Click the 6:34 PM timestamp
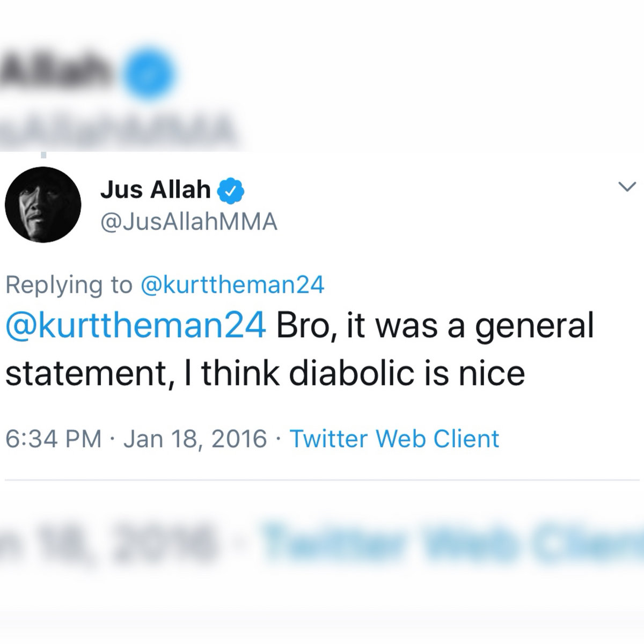 coord(54,438)
